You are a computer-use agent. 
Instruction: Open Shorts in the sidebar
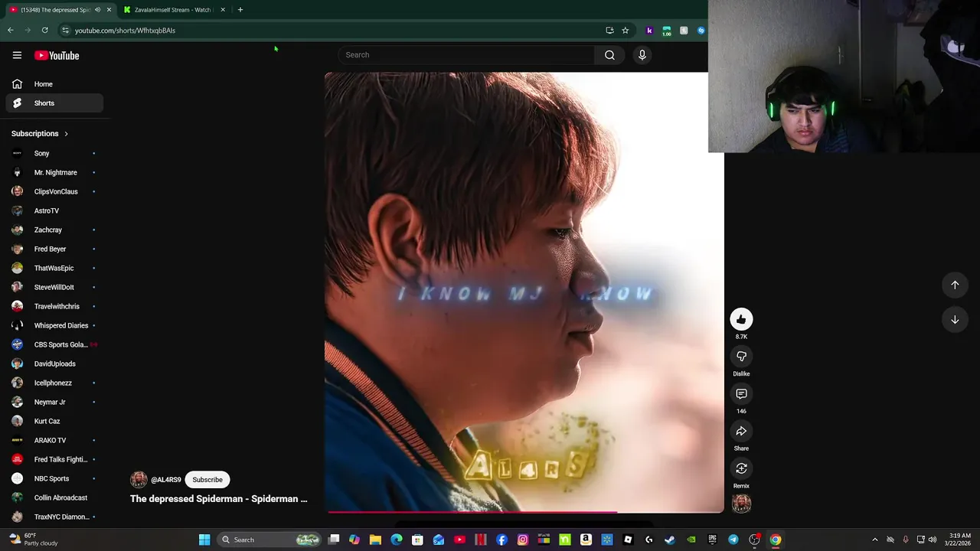coord(54,103)
